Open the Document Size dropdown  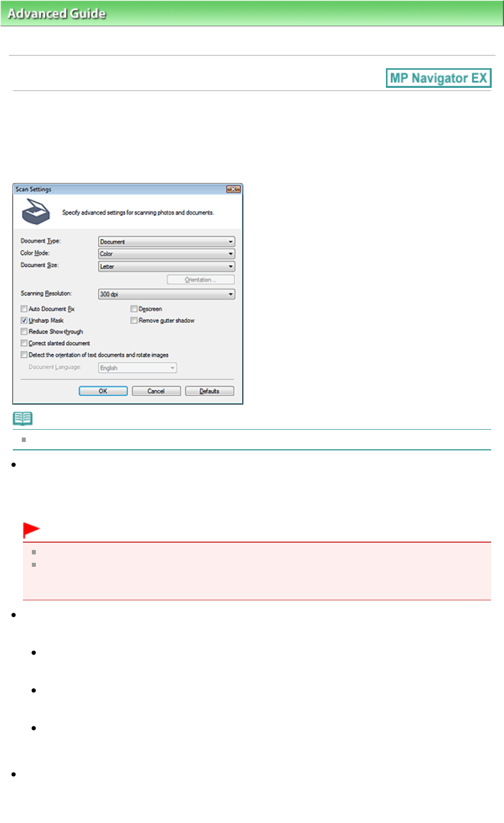167,266
